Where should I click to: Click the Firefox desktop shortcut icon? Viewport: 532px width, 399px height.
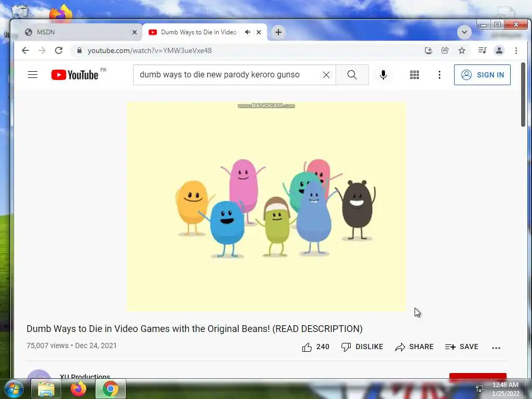pyautogui.click(x=61, y=13)
